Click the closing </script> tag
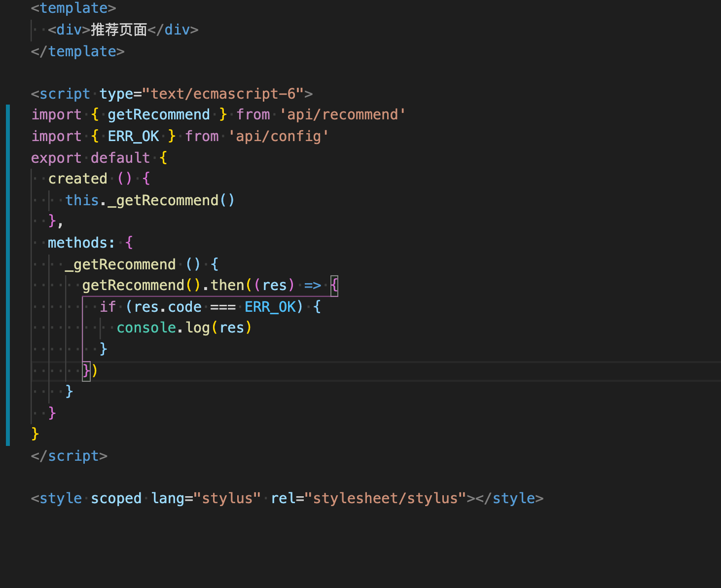The height and width of the screenshot is (588, 721). coord(69,456)
